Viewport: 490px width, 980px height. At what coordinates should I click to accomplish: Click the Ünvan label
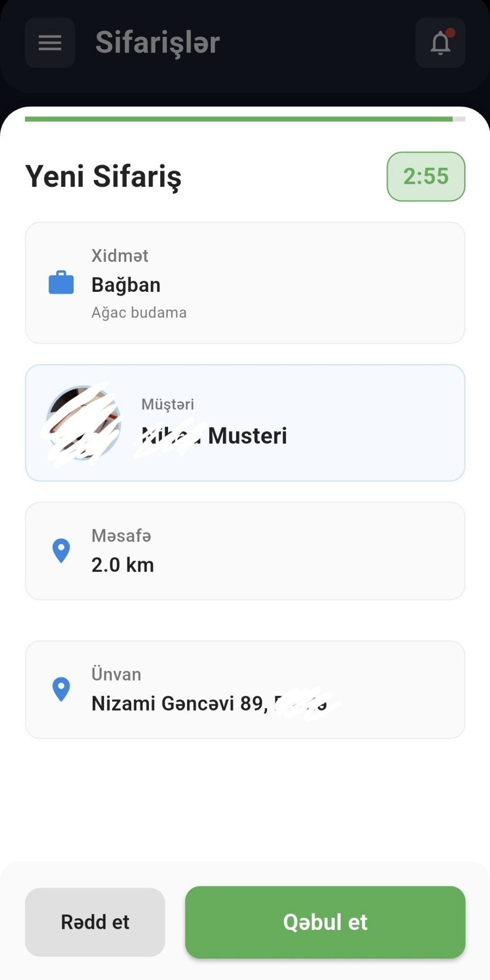116,674
